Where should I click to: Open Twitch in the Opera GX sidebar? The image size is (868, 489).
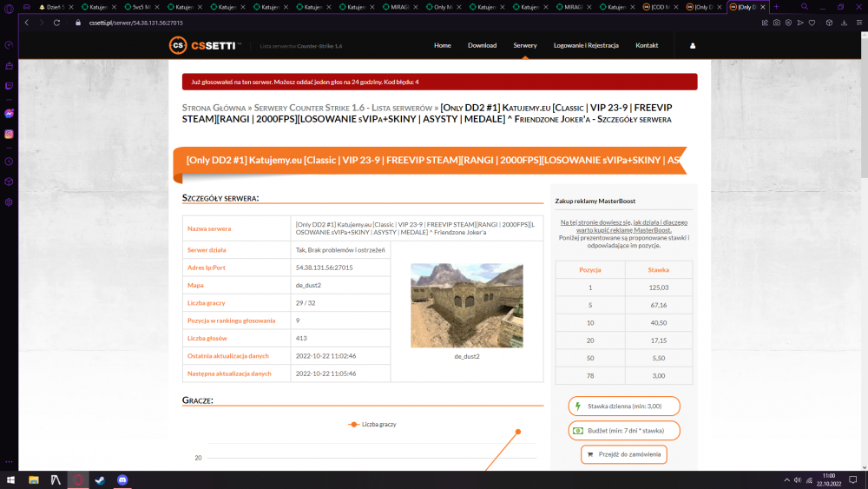9,86
